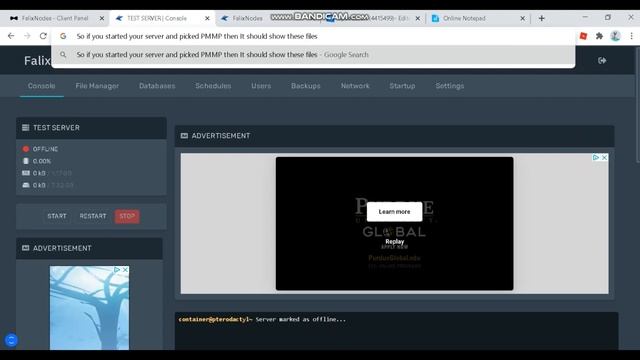Open the extensions puzzle-piece icon

pos(599,36)
